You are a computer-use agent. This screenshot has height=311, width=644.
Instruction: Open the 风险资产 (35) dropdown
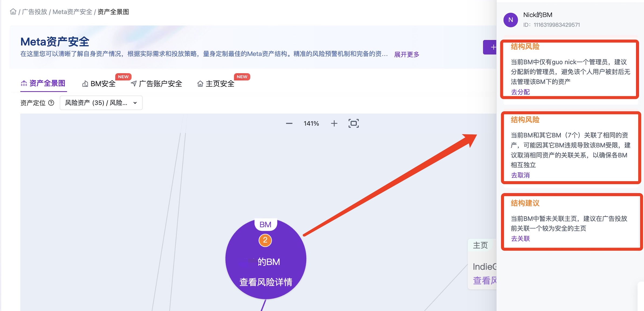pos(101,103)
